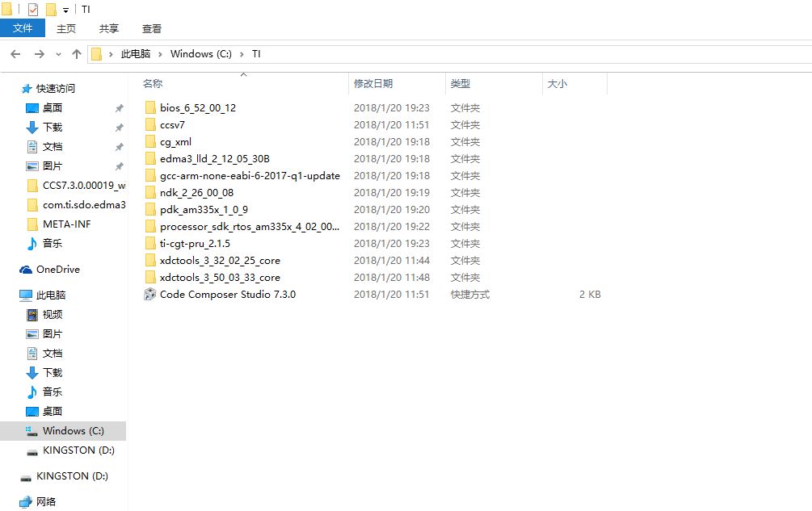
Task: Select the ndk_2_26_00_08 folder icon
Action: (150, 193)
